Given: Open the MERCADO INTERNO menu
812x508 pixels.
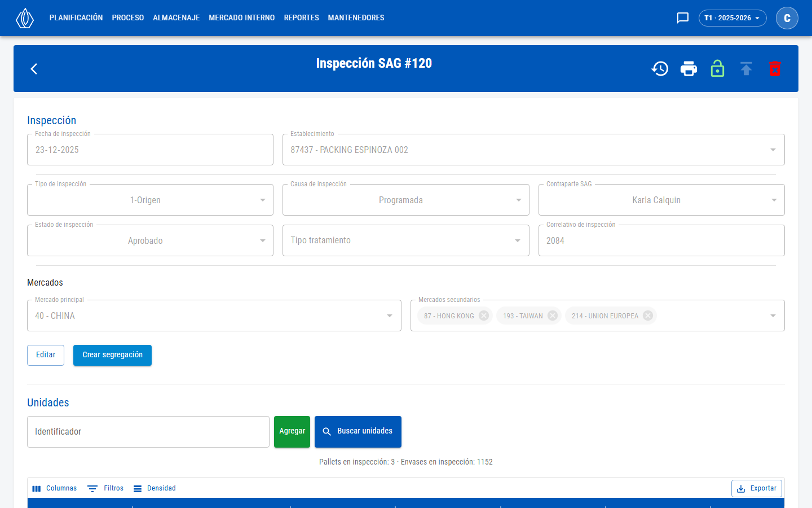Looking at the screenshot, I should pyautogui.click(x=242, y=18).
